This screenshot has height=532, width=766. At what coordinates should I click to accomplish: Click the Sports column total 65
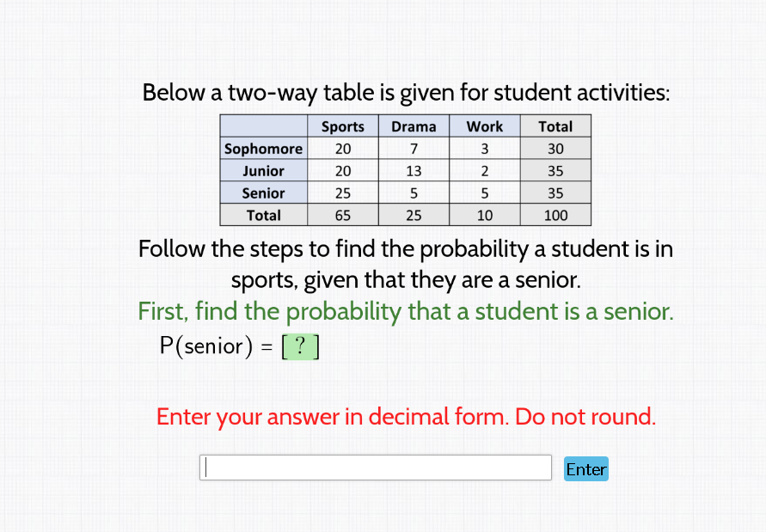click(342, 215)
